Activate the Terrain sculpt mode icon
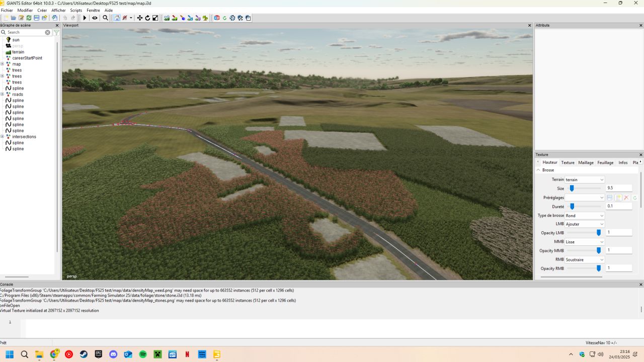Screen dimensions: 644x362 coord(167,18)
